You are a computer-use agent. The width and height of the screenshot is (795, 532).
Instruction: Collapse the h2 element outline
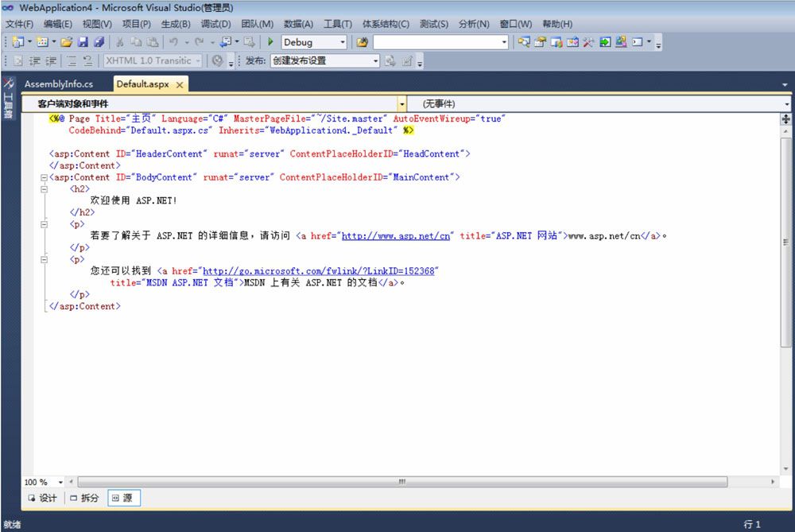pyautogui.click(x=44, y=189)
